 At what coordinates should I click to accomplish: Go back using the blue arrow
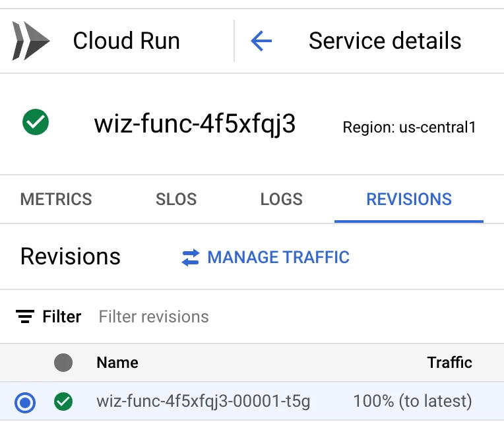[x=261, y=41]
